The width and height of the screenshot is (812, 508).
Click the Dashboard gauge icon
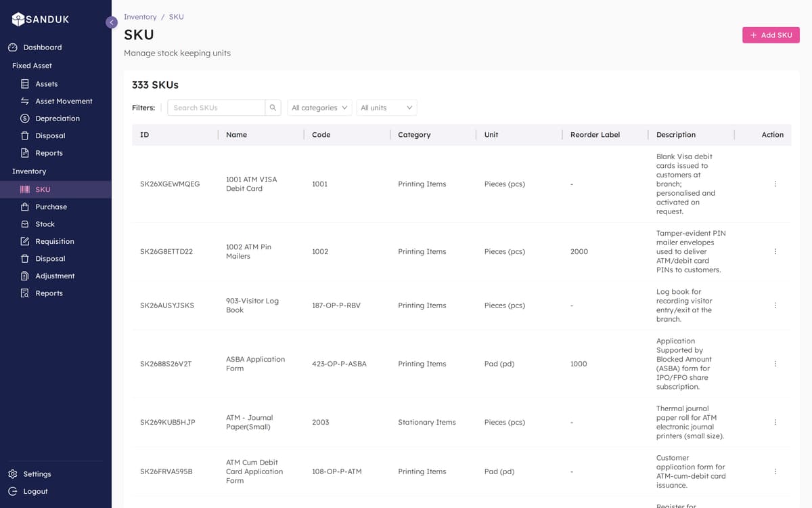click(13, 47)
